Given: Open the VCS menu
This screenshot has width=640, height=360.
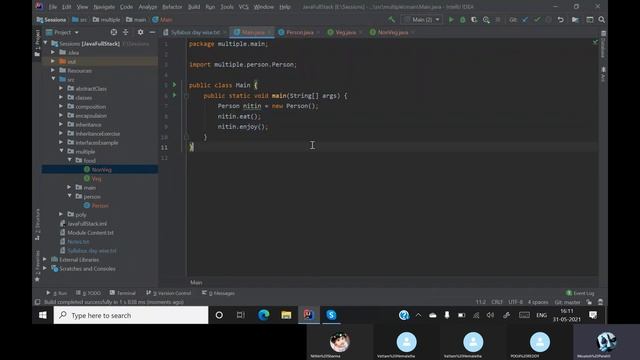Looking at the screenshot, I should click(243, 7).
